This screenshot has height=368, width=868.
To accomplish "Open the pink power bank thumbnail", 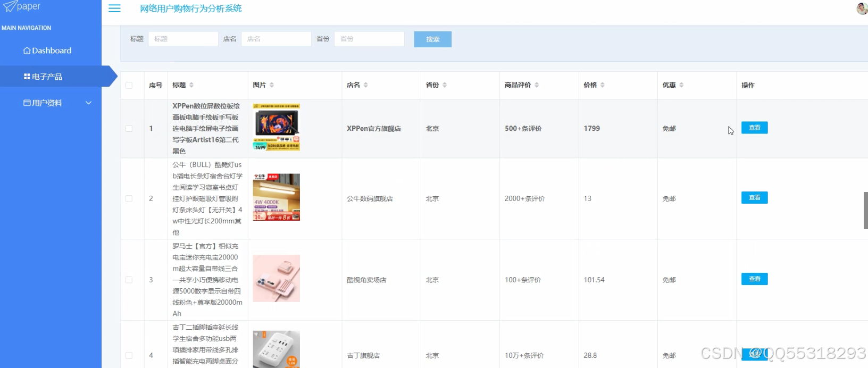I will pos(276,279).
